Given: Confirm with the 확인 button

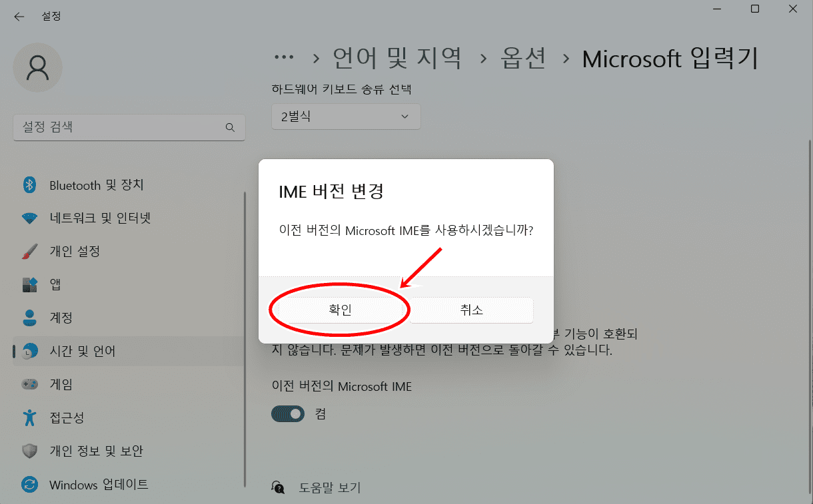Looking at the screenshot, I should click(340, 310).
